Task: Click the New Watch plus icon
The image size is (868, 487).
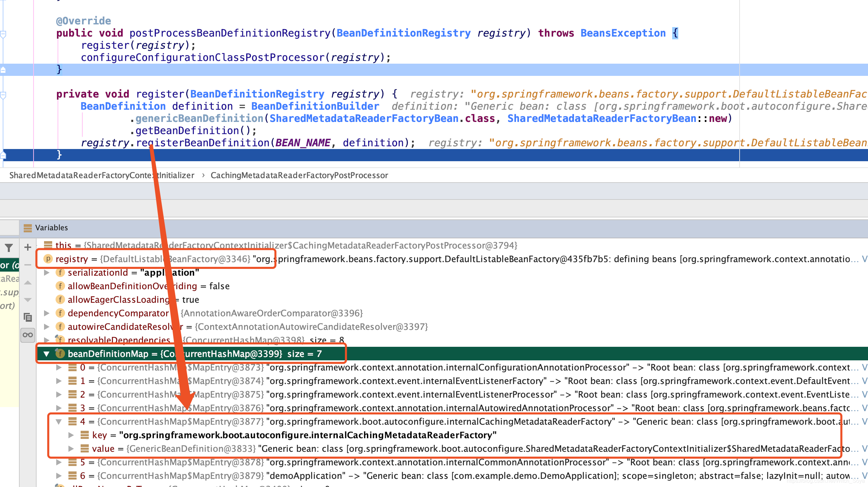Action: (28, 247)
